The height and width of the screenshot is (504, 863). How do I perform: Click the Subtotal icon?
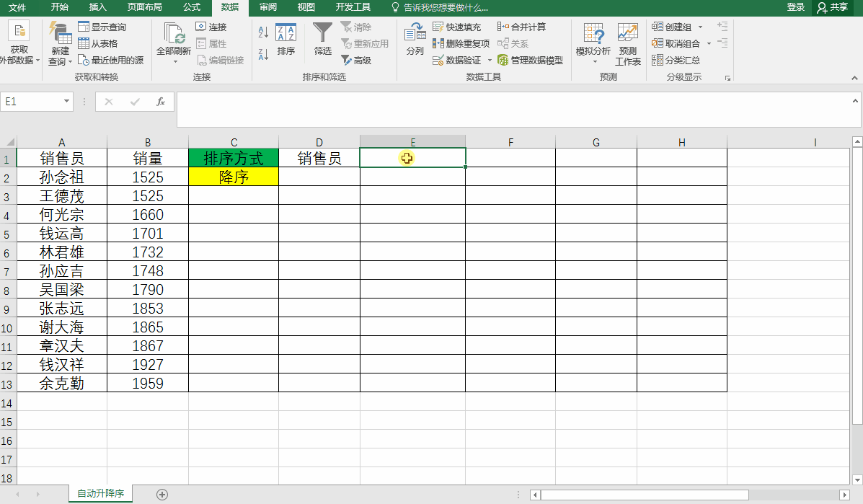(657, 60)
